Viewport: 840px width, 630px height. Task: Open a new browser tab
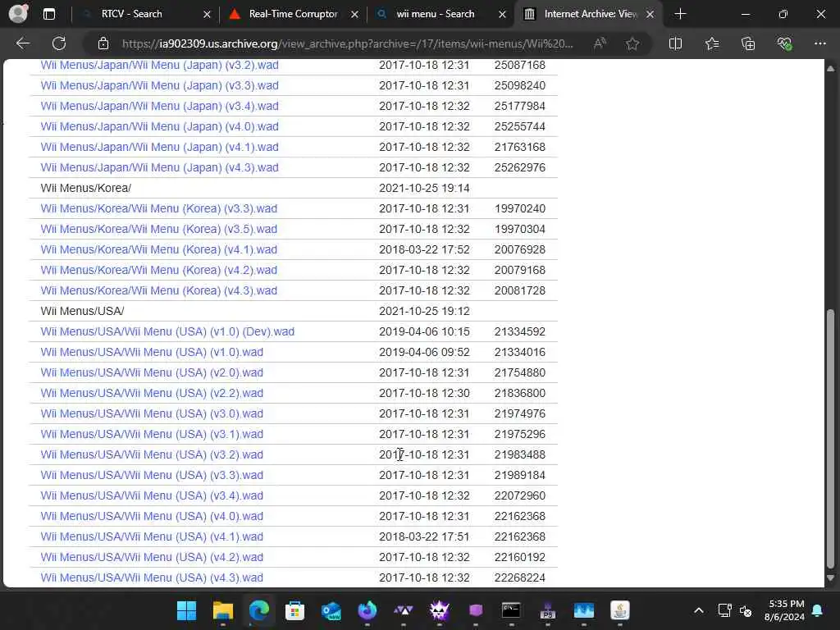tap(680, 14)
